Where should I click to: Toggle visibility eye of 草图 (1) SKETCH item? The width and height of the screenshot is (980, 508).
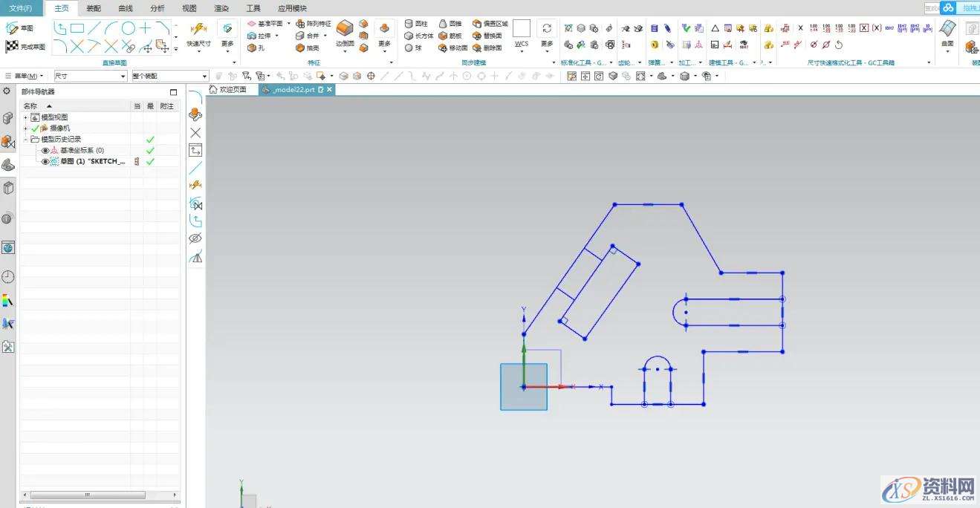[x=45, y=161]
